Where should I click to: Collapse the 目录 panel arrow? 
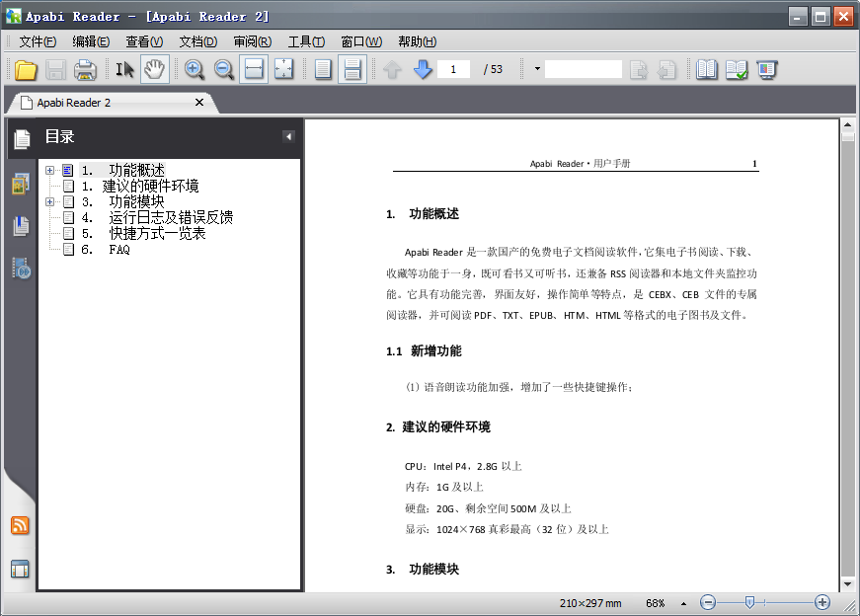pos(288,136)
